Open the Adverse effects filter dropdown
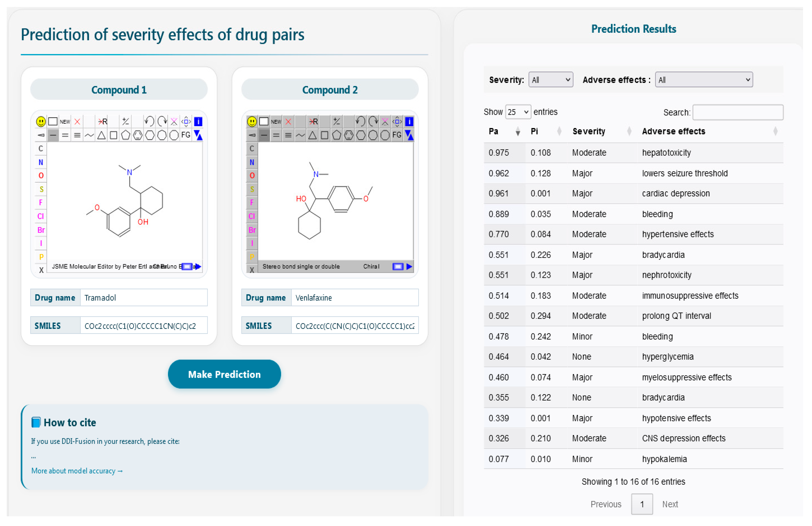This screenshot has height=526, width=812. [704, 80]
